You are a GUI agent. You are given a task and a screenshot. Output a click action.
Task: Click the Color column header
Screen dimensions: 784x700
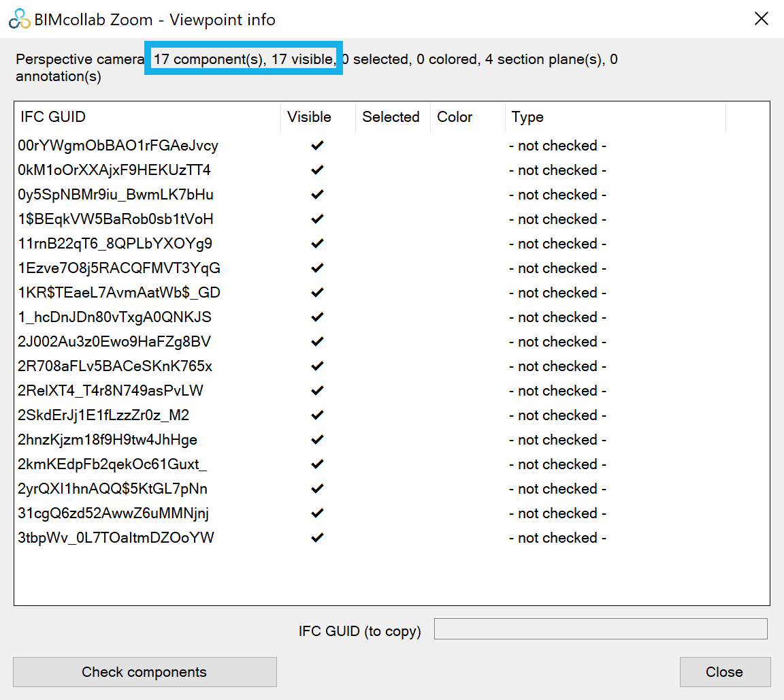pos(468,117)
